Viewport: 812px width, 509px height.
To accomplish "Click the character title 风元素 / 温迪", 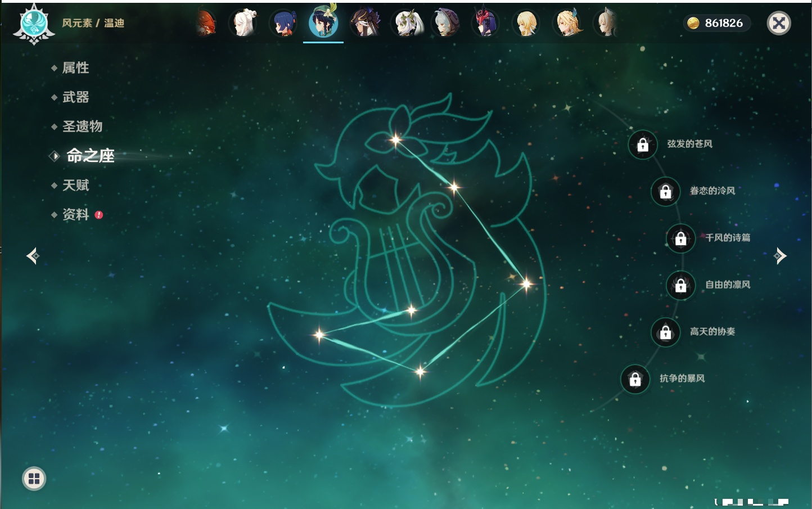I will coord(93,23).
